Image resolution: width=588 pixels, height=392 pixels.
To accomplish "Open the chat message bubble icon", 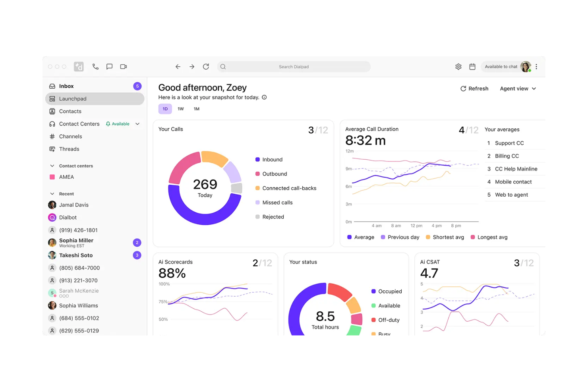I will 109,67.
